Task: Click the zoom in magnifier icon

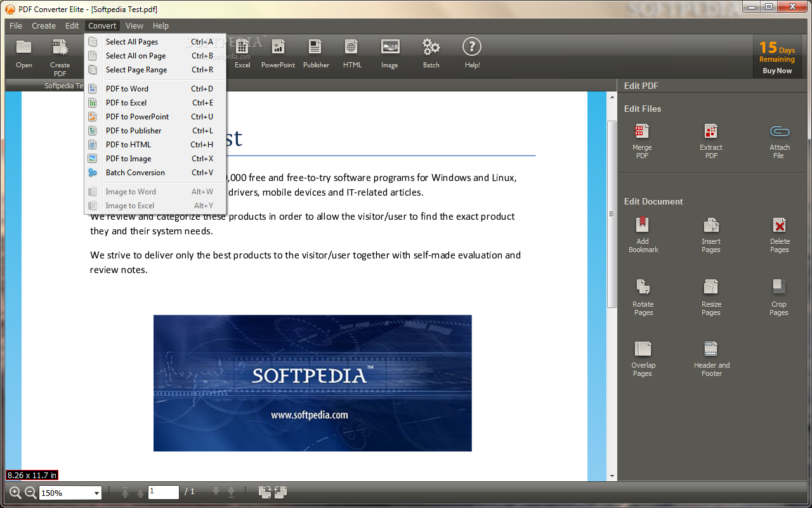Action: tap(15, 492)
